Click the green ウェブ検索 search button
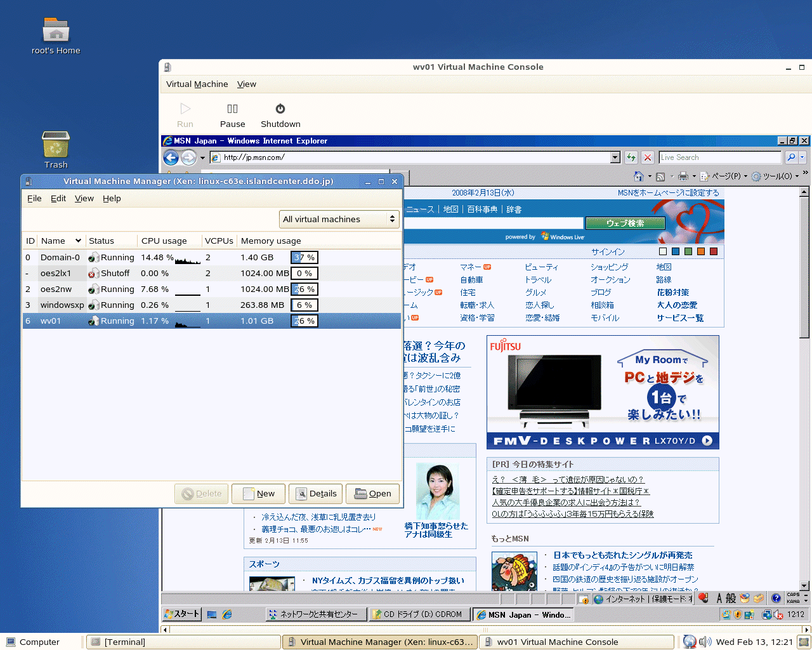This screenshot has height=650, width=812. tap(625, 223)
